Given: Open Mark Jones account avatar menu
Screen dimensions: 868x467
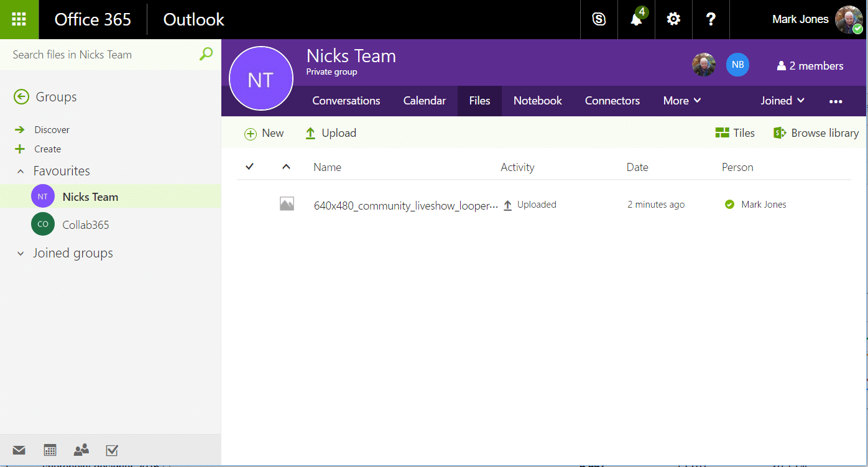Looking at the screenshot, I should (849, 19).
